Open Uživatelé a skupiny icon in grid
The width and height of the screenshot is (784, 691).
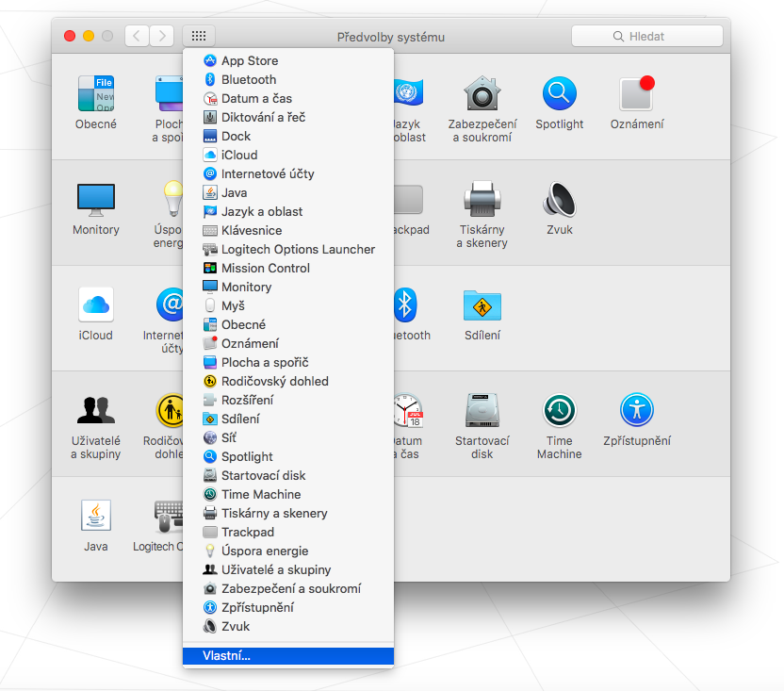pyautogui.click(x=95, y=410)
